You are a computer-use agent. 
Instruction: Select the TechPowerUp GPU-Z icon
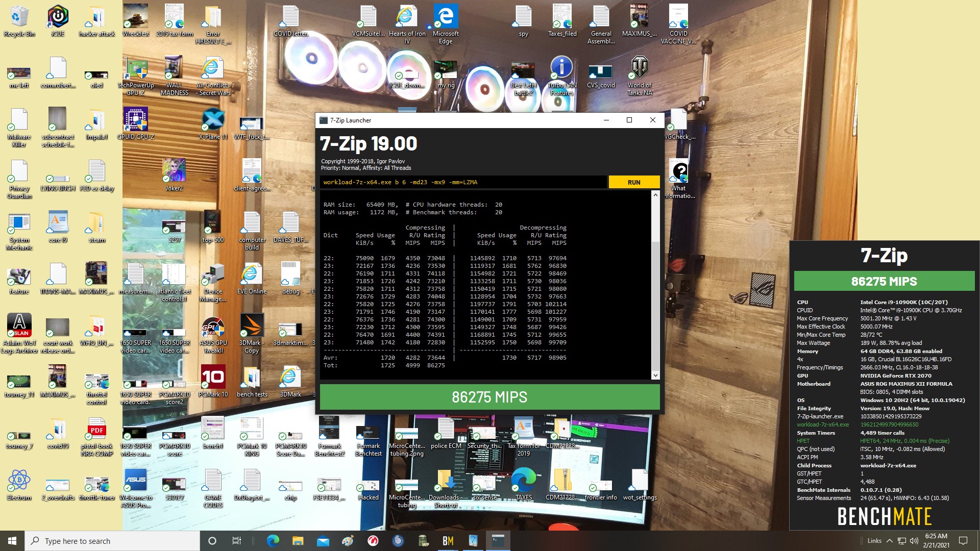point(136,76)
